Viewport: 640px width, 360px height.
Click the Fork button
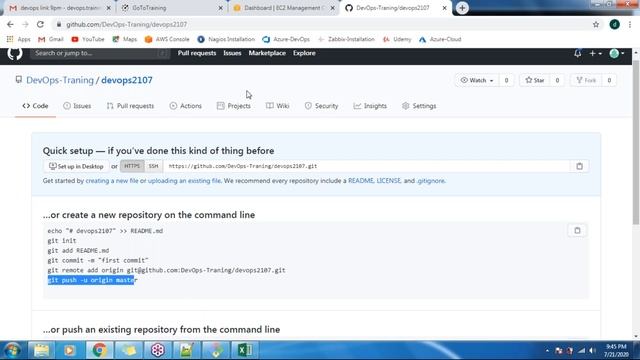tap(586, 80)
